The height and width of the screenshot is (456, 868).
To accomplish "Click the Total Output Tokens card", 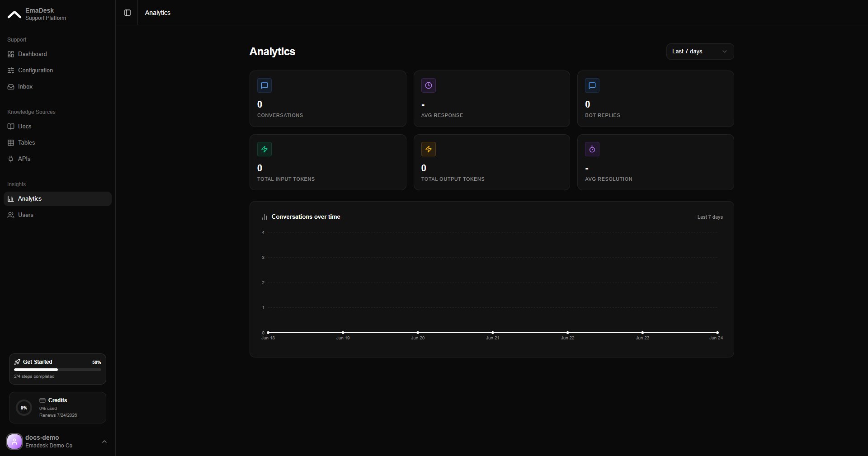I will [491, 162].
